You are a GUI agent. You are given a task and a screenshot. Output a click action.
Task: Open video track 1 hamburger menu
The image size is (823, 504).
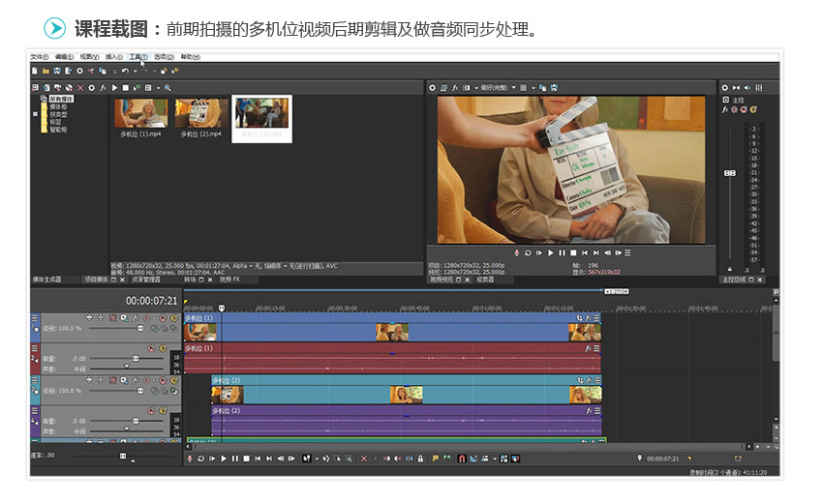coord(35,318)
